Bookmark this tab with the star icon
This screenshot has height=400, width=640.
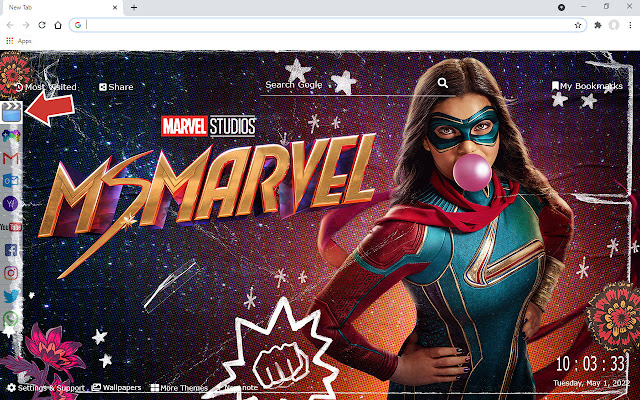578,25
